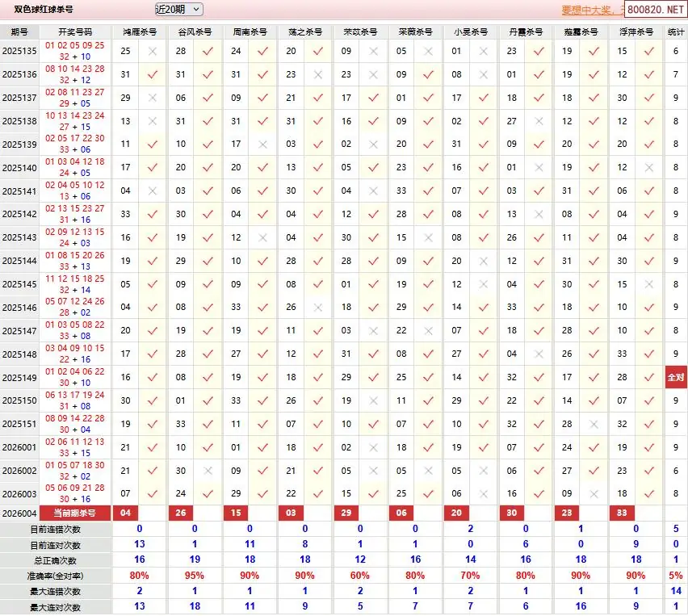Click the cross icon for 鸿雁杀号 in row 2025135

[152, 51]
